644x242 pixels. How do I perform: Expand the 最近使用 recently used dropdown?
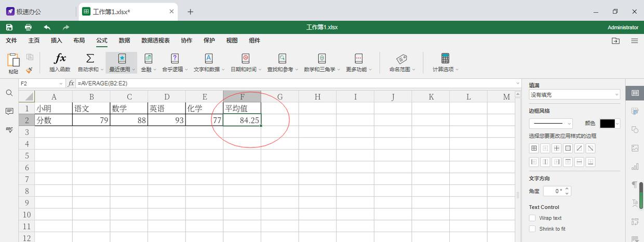tap(133, 70)
